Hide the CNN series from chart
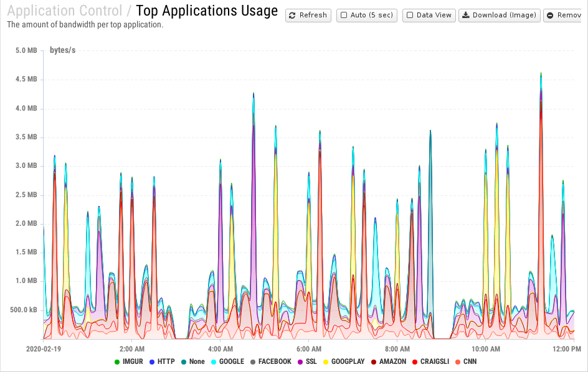 click(x=469, y=361)
